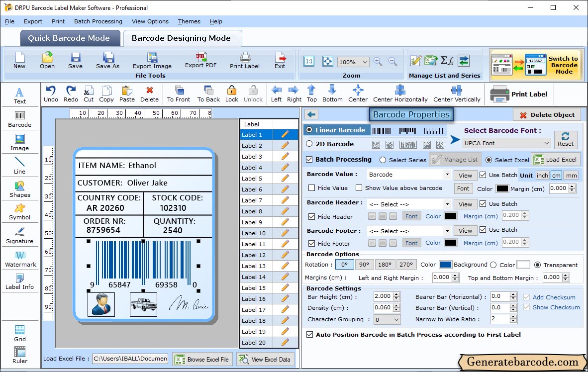Open a file with the Open icon
This screenshot has height=372, width=588.
(x=47, y=60)
